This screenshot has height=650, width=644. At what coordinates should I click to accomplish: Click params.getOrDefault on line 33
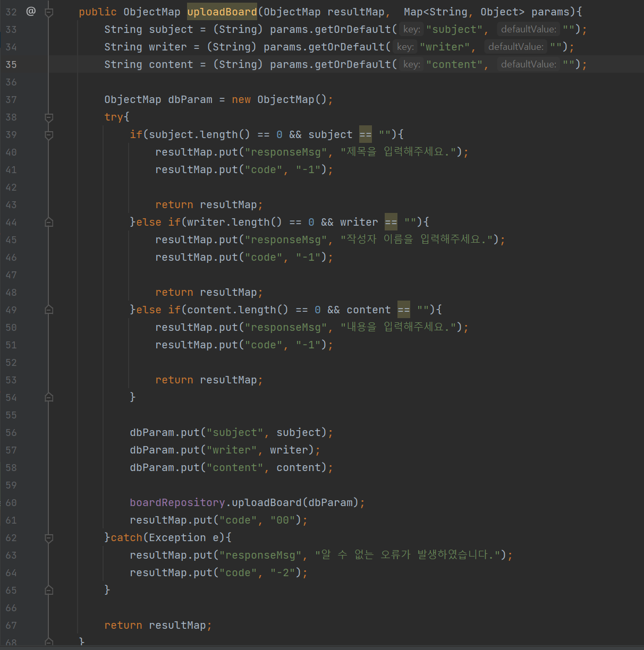pyautogui.click(x=331, y=29)
